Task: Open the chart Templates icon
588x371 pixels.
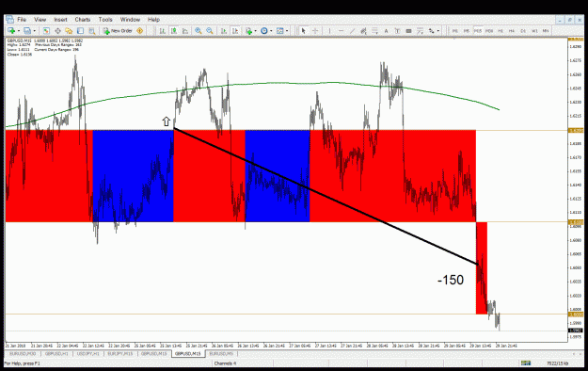Action: pyautogui.click(x=279, y=31)
